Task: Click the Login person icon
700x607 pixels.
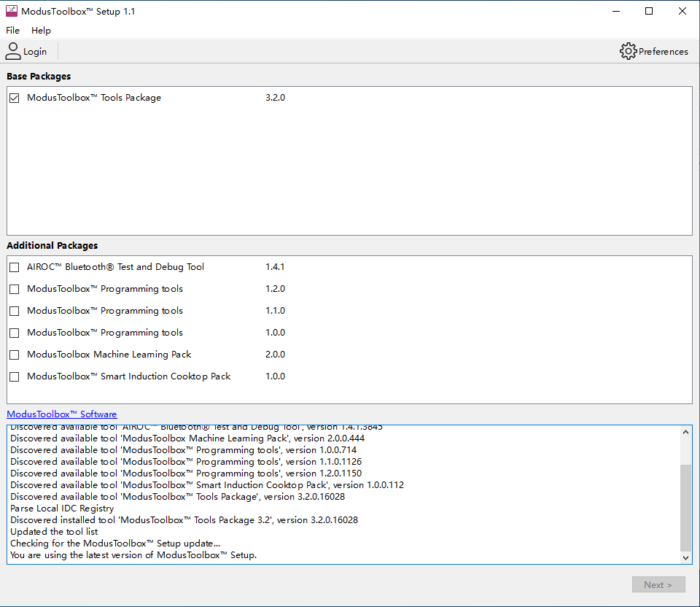Action: point(12,51)
